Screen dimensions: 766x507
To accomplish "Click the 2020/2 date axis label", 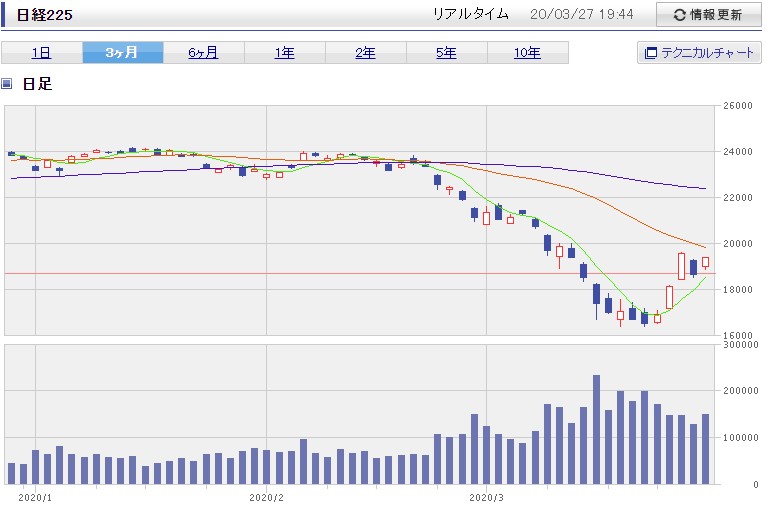I will pyautogui.click(x=266, y=498).
